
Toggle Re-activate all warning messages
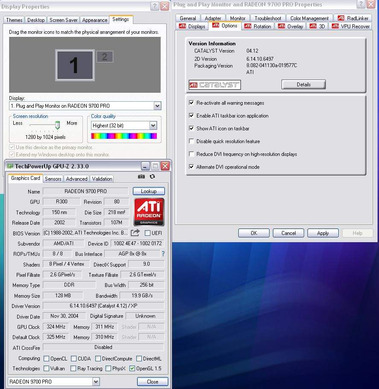pos(191,103)
